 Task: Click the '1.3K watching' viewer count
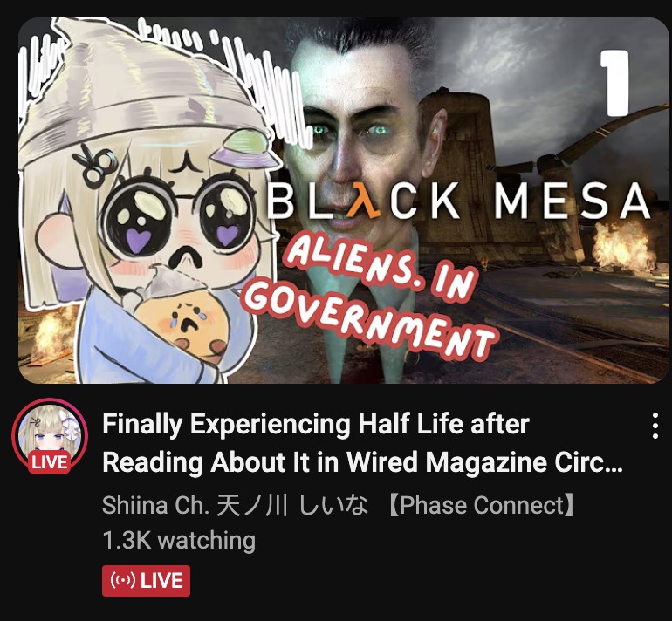coord(179,540)
